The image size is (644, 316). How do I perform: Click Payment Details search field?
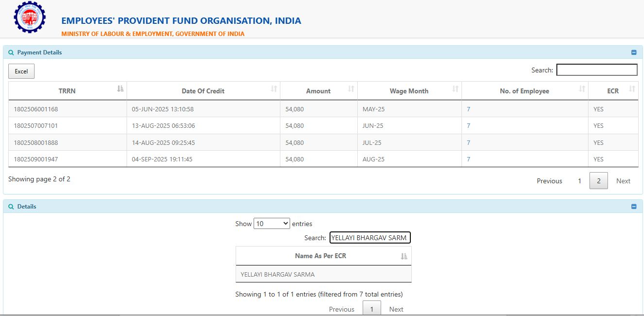click(597, 70)
